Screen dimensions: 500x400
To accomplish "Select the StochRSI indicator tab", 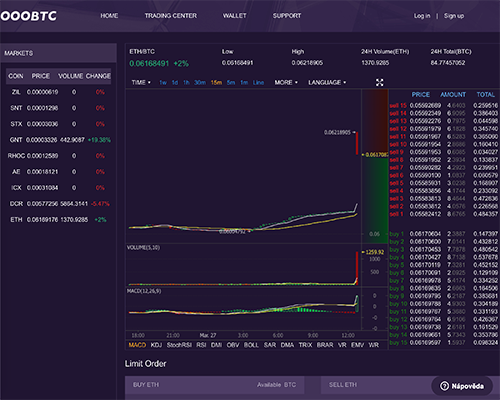I will tap(179, 345).
